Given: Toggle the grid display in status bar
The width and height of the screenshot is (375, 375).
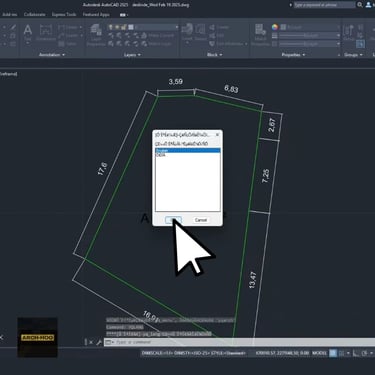Looking at the screenshot, I should click(x=333, y=353).
